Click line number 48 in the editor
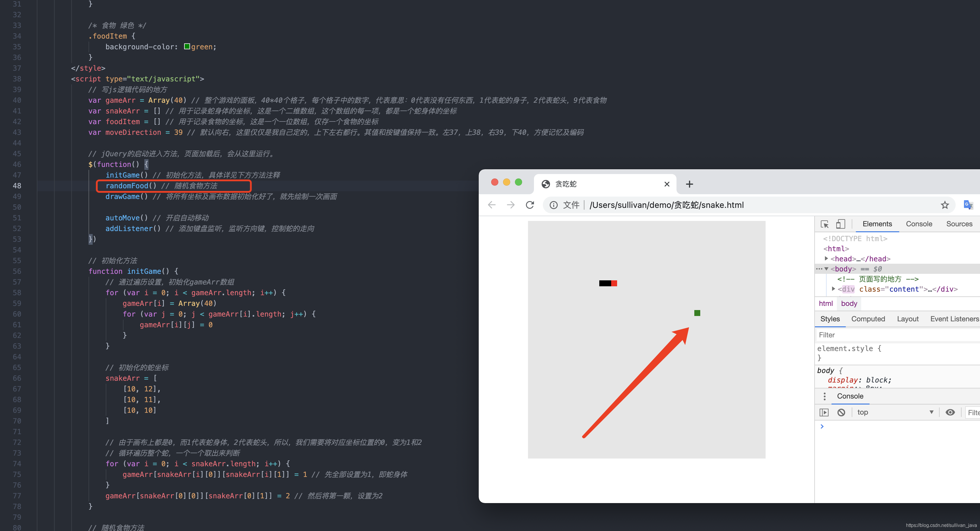 click(x=17, y=186)
